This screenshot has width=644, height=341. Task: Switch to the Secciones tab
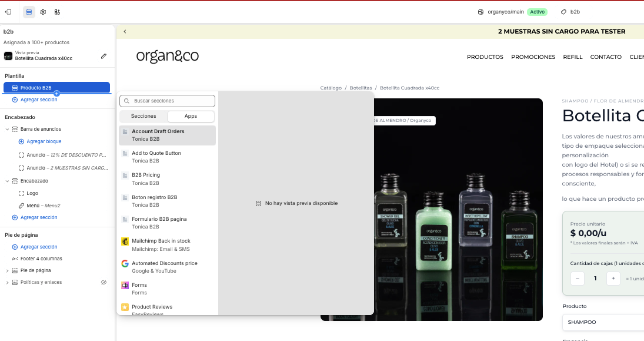click(x=144, y=117)
